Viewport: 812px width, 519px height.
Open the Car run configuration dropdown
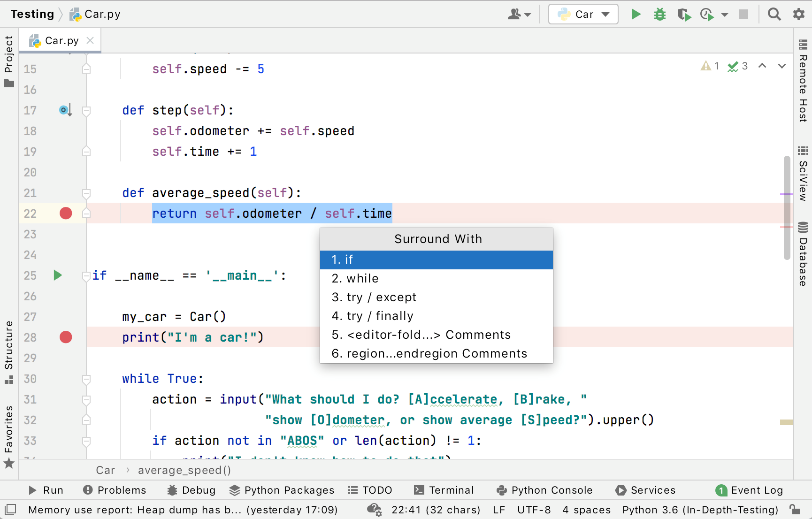pos(583,15)
